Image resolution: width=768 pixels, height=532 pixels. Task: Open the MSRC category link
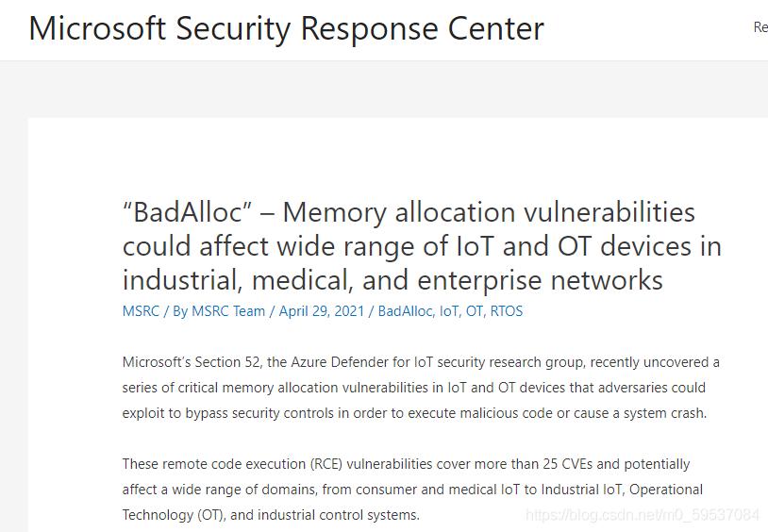click(x=142, y=311)
